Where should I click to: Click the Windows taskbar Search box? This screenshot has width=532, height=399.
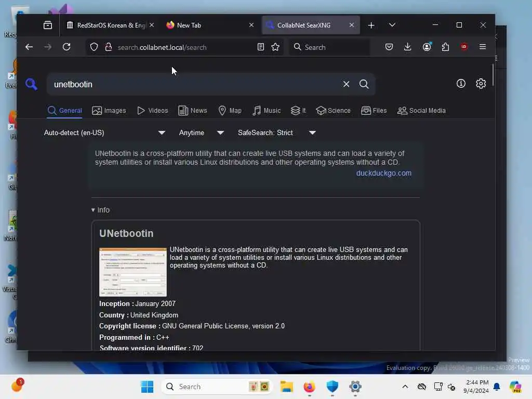(x=217, y=387)
